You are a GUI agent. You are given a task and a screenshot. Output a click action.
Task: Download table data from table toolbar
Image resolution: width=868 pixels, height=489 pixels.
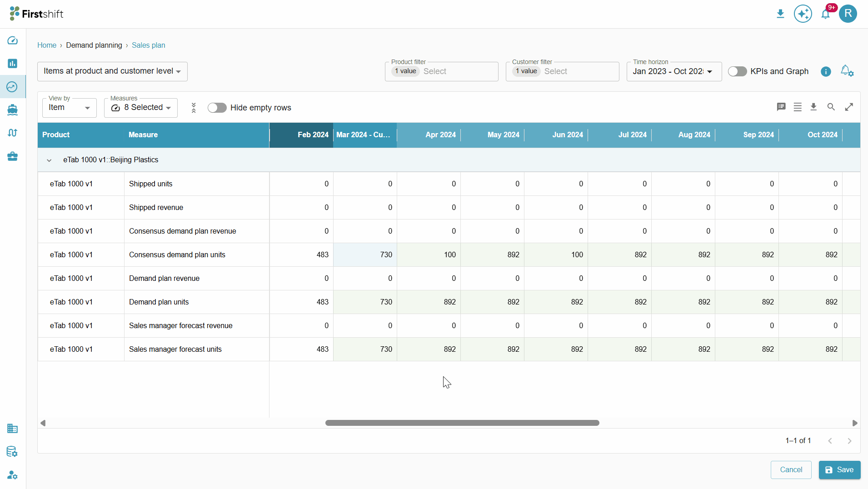pyautogui.click(x=813, y=107)
